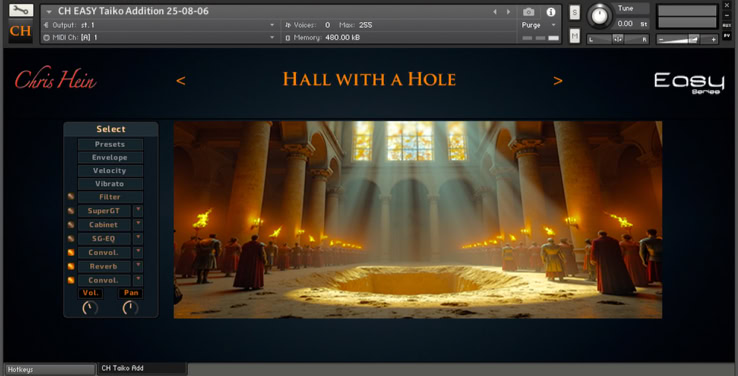738x376 pixels.
Task: Open the SuperGT effect settings
Action: pos(104,211)
